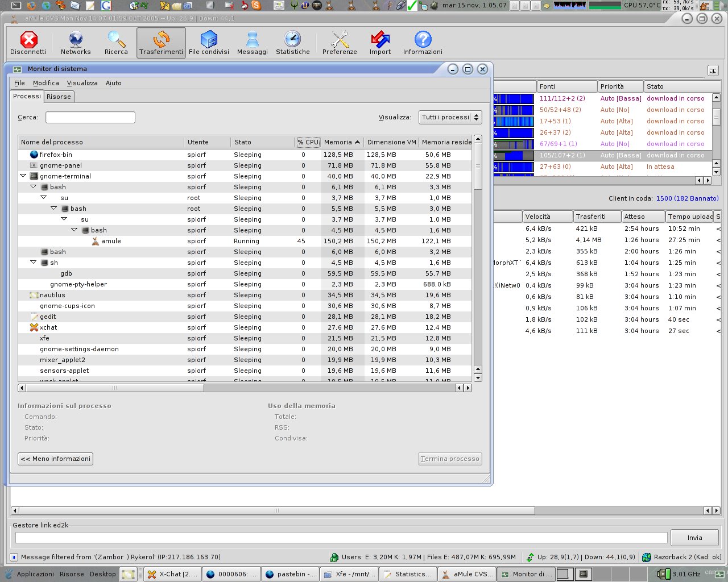This screenshot has width=728, height=582.
Task: Collapse the gnome-terminal process tree
Action: click(23, 176)
